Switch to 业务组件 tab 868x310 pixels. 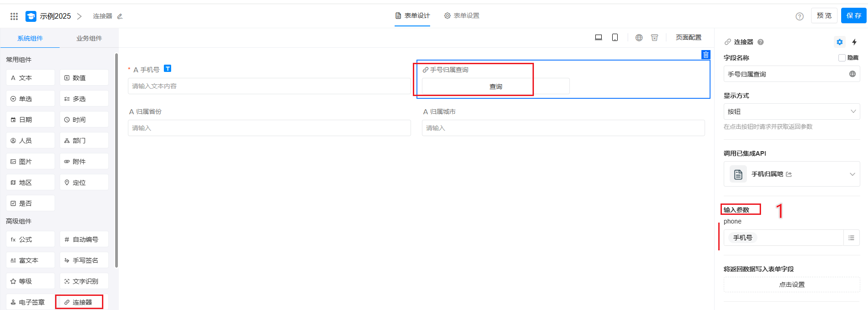[x=89, y=38]
